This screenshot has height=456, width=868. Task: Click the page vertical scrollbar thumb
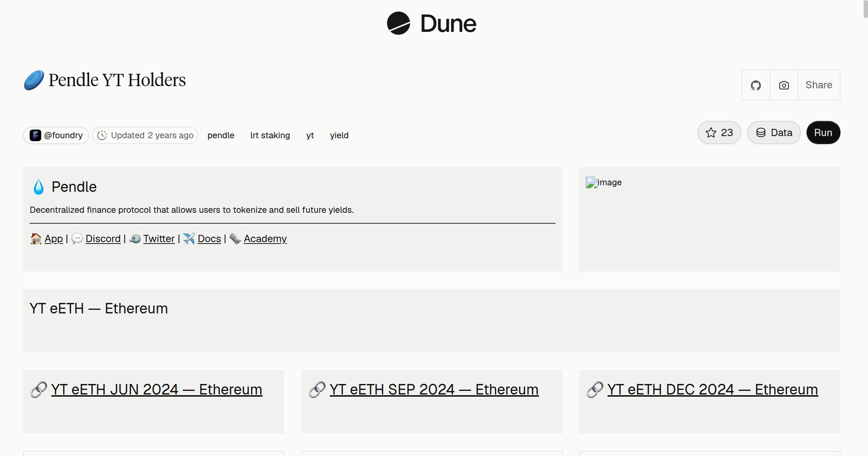(x=865, y=9)
